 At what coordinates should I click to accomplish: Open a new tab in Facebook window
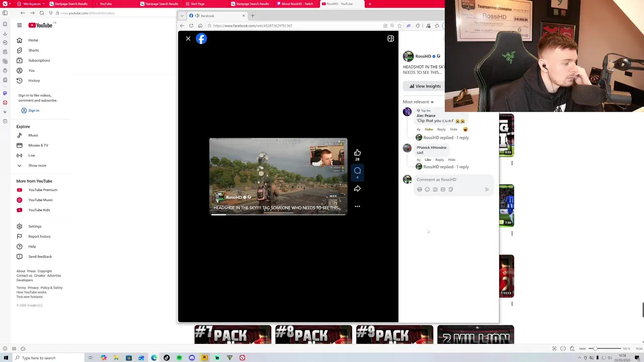[253, 16]
